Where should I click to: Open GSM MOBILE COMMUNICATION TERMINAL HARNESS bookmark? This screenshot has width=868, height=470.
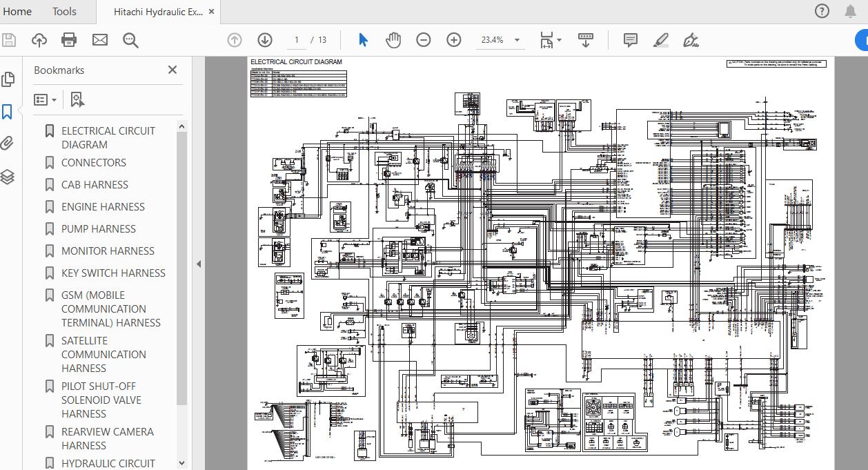tap(111, 309)
